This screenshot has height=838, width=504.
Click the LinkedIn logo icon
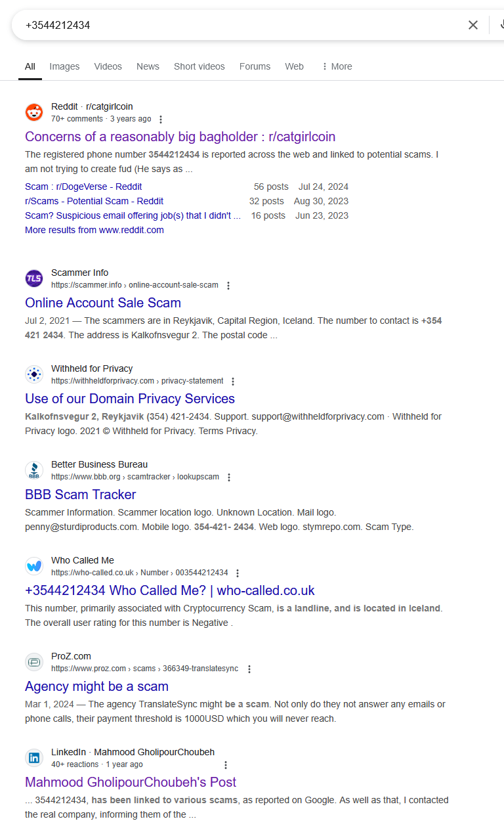coord(34,758)
